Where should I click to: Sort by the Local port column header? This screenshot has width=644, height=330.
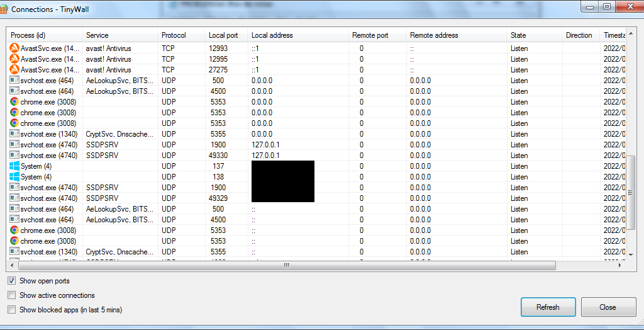point(226,35)
